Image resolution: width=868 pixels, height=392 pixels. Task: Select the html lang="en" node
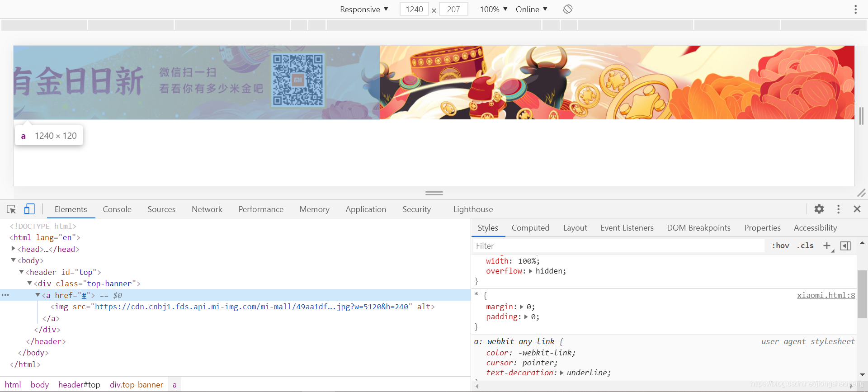coord(45,237)
